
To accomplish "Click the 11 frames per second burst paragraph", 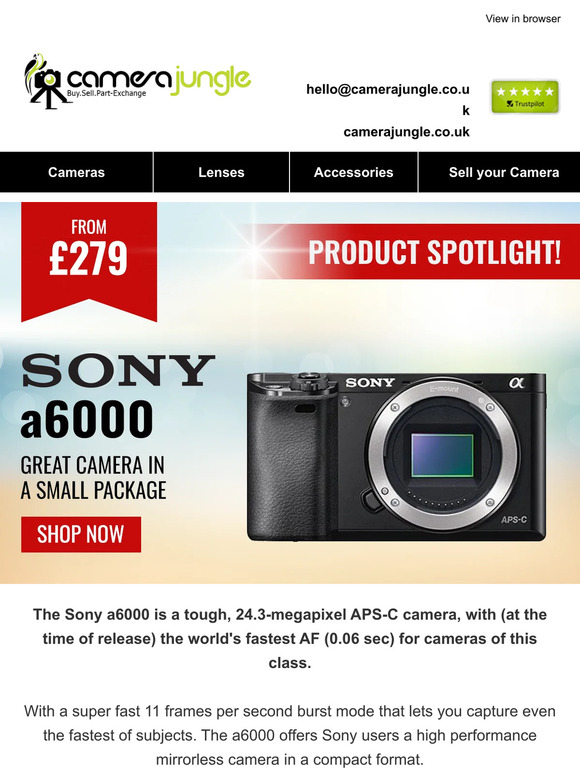I will click(290, 735).
